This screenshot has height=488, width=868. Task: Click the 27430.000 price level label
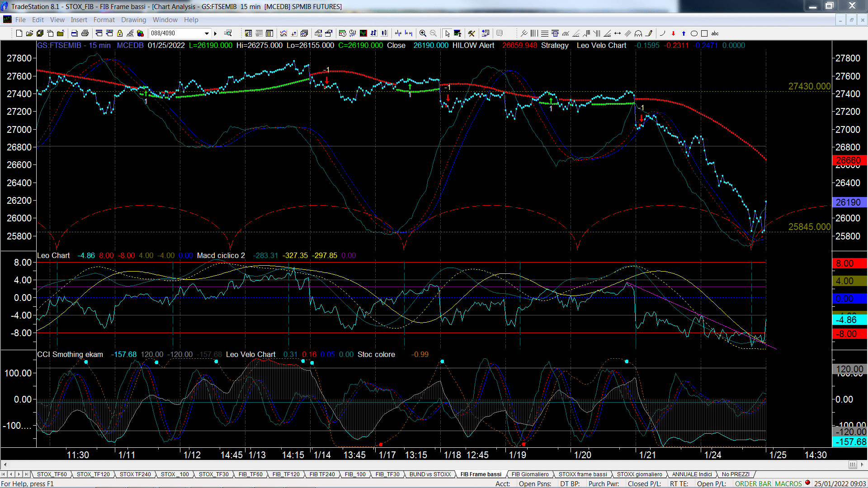point(809,86)
